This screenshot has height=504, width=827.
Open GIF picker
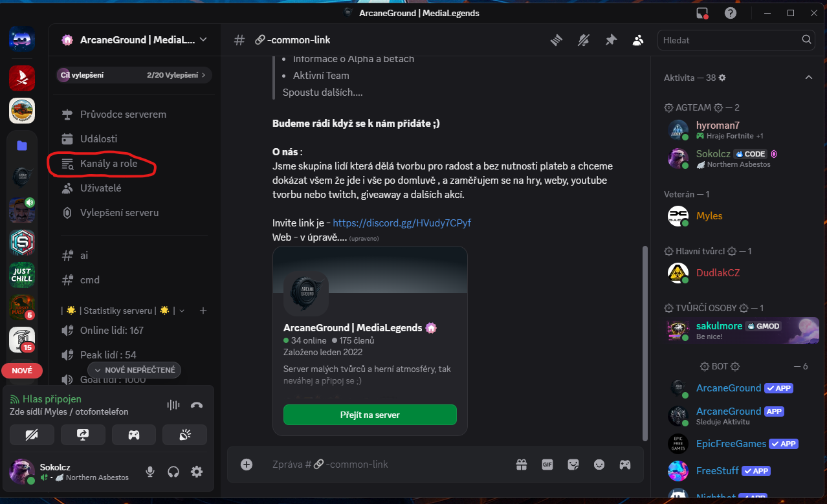point(547,464)
